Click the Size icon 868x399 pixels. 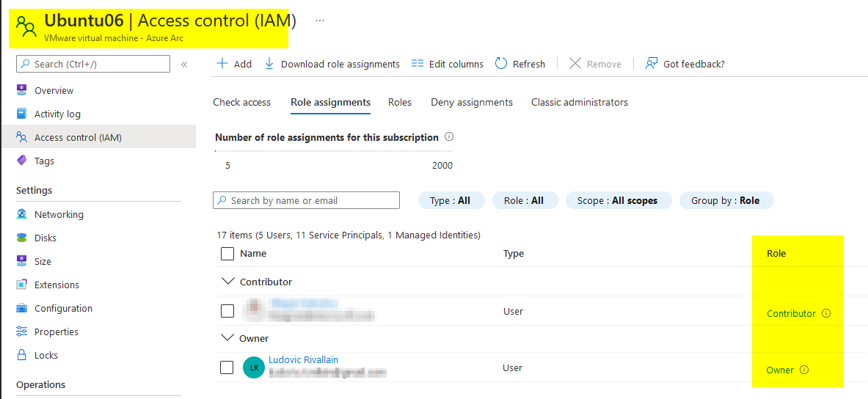coord(21,261)
